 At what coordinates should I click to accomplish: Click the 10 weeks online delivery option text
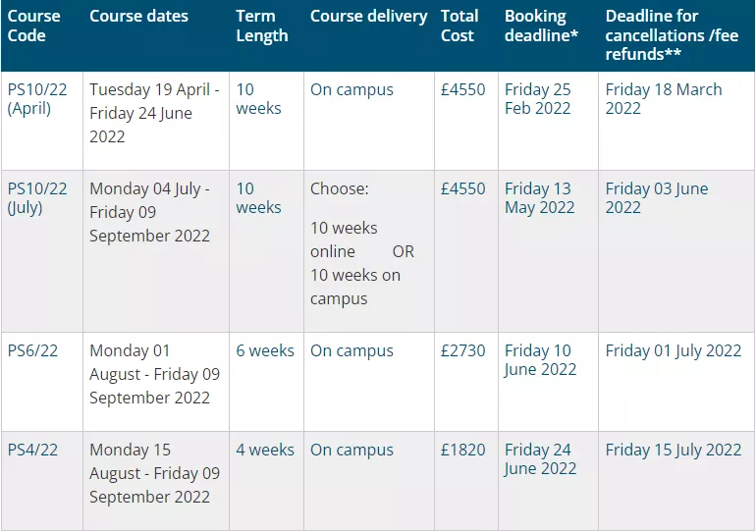tap(344, 239)
